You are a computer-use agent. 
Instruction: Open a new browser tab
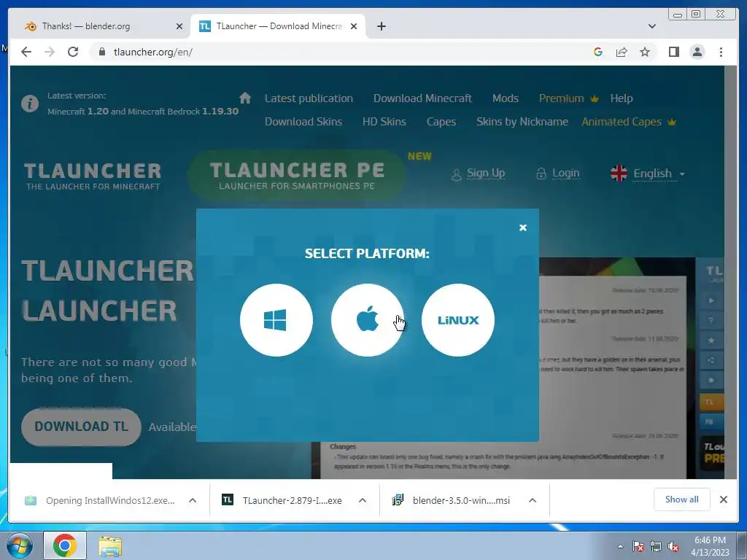(x=381, y=26)
